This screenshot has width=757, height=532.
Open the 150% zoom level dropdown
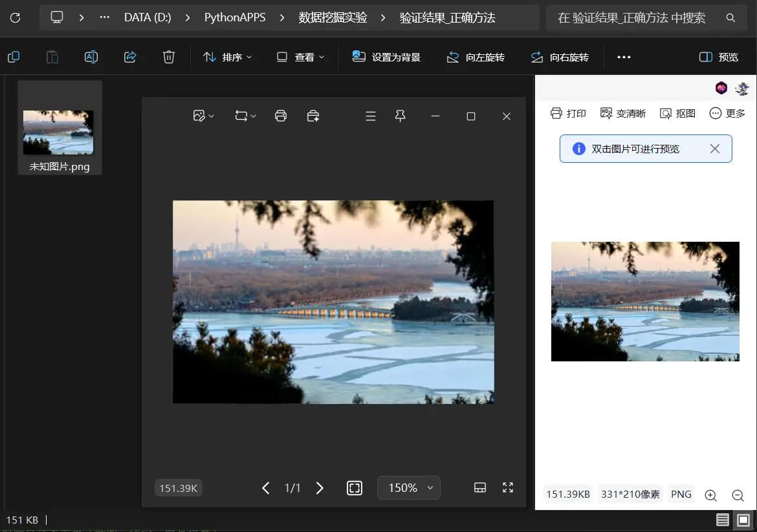click(409, 488)
